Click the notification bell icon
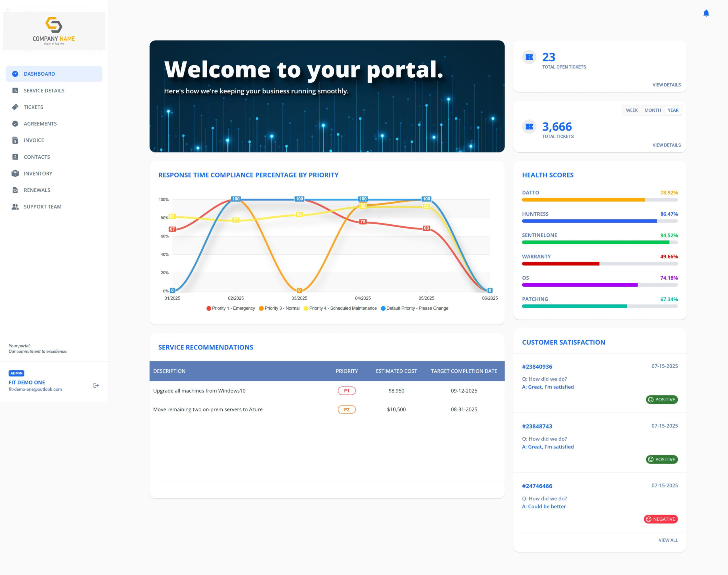The image size is (728, 575). pos(706,13)
